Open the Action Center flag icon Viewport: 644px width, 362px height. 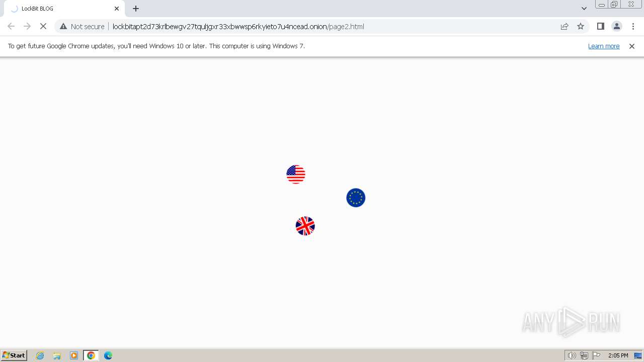coord(596,355)
